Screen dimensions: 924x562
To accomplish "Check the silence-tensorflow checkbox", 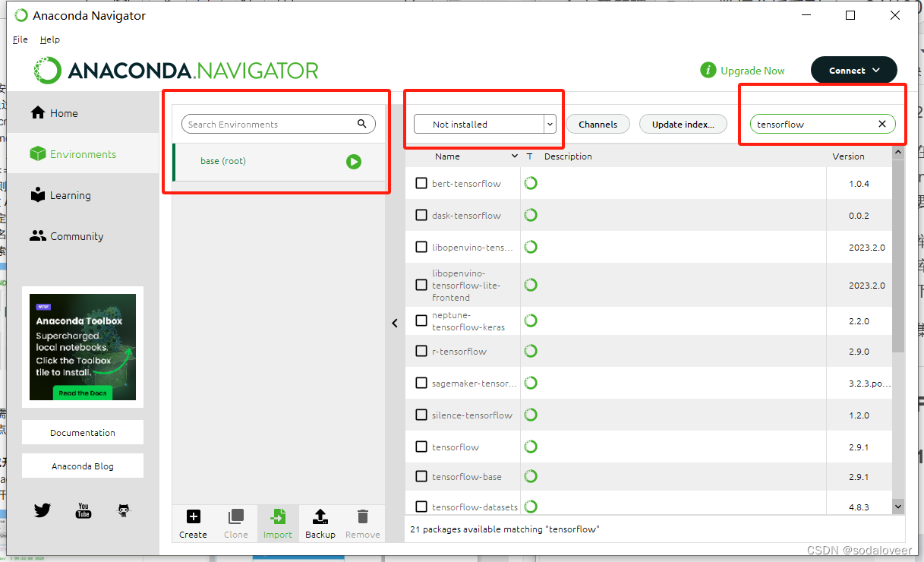I will 421,415.
